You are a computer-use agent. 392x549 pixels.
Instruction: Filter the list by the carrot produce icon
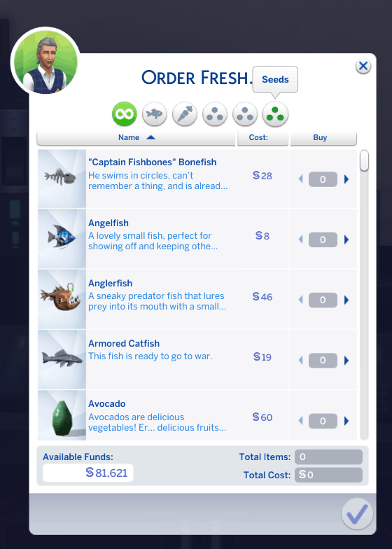(x=185, y=114)
